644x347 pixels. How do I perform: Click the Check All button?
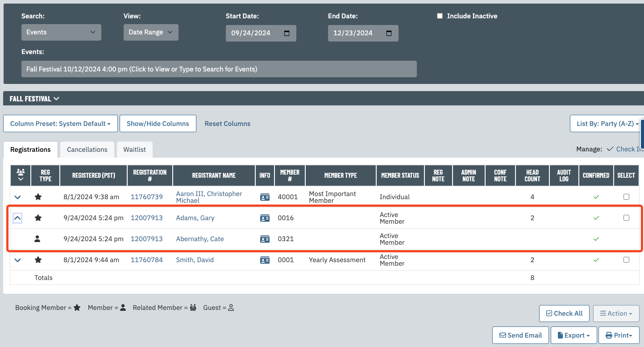tap(565, 314)
